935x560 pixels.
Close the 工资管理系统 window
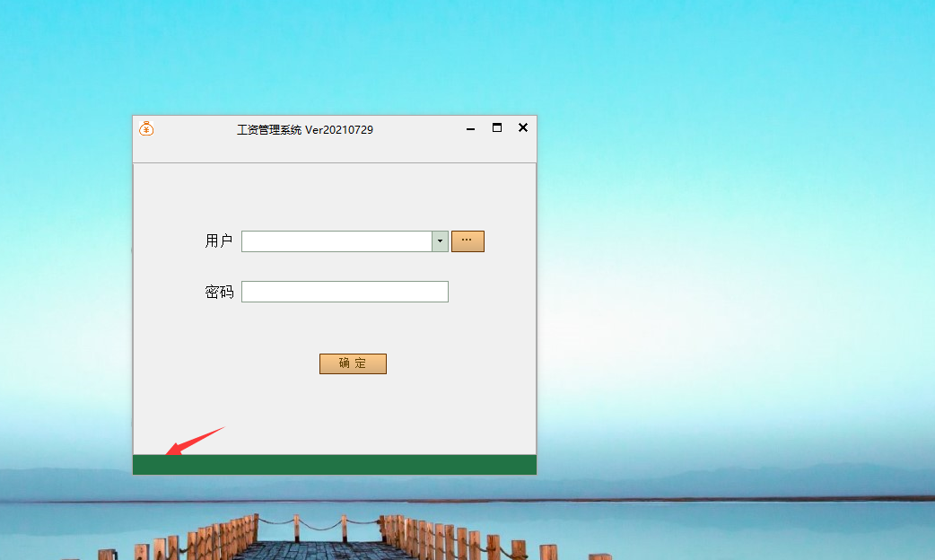click(x=523, y=127)
